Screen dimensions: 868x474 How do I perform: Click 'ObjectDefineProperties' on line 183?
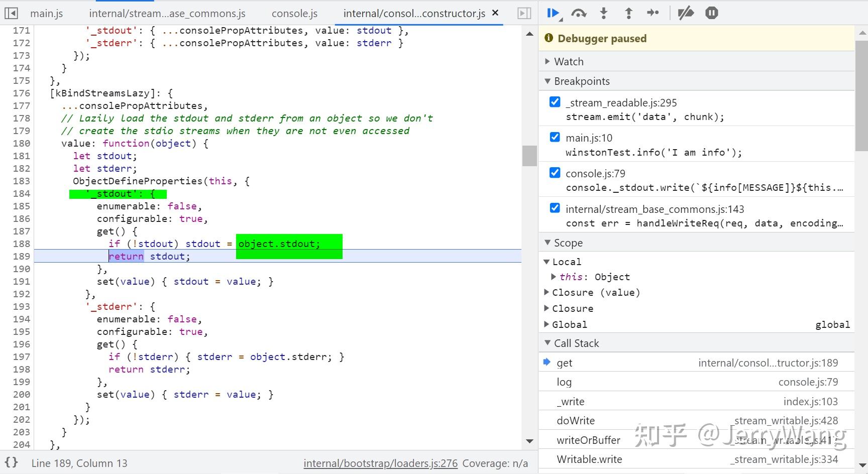coord(138,181)
